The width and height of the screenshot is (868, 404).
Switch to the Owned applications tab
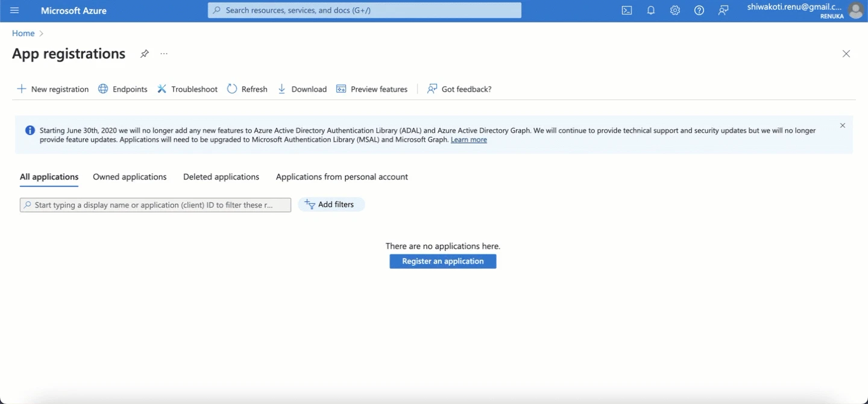[x=130, y=177]
